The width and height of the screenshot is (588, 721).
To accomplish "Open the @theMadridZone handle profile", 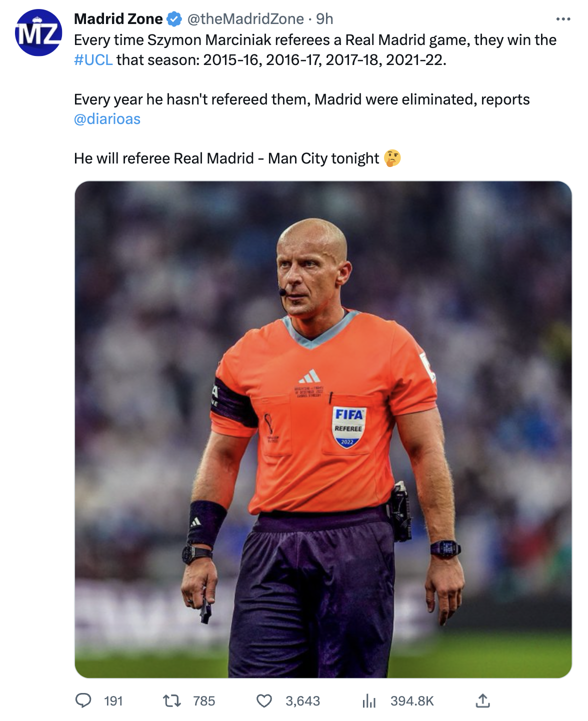I will point(245,19).
